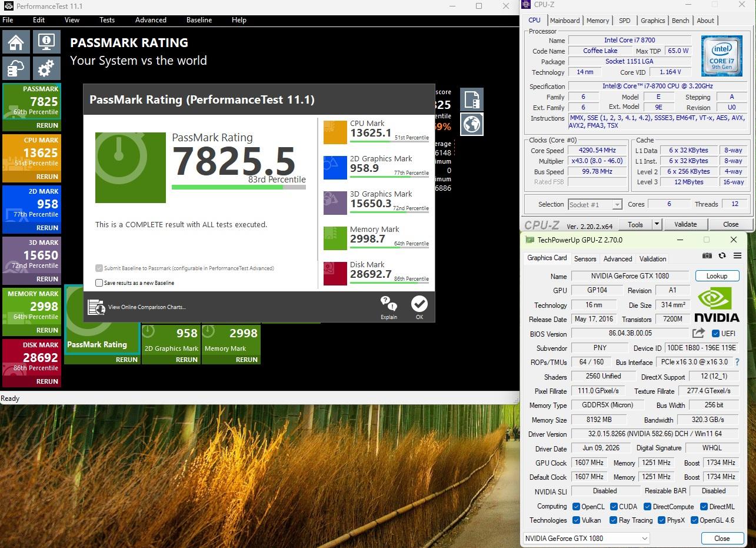Image resolution: width=756 pixels, height=548 pixels.
Task: Click the Validate button in CPU-Z
Action: coord(685,224)
